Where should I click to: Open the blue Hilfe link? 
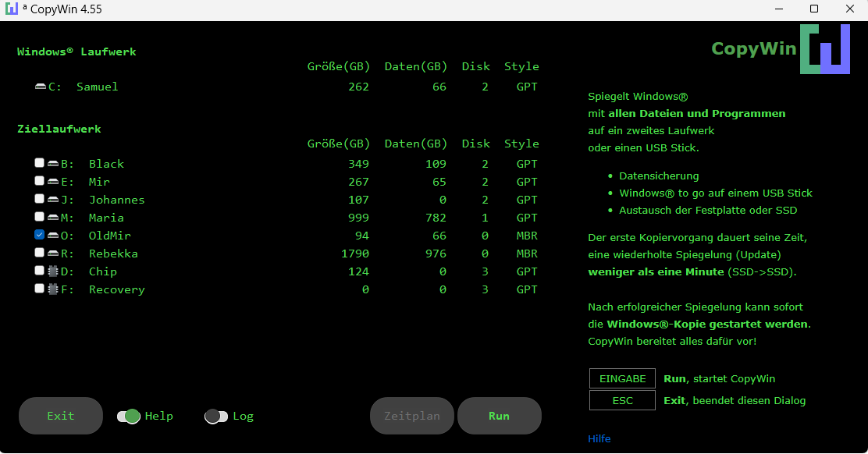[x=599, y=439]
